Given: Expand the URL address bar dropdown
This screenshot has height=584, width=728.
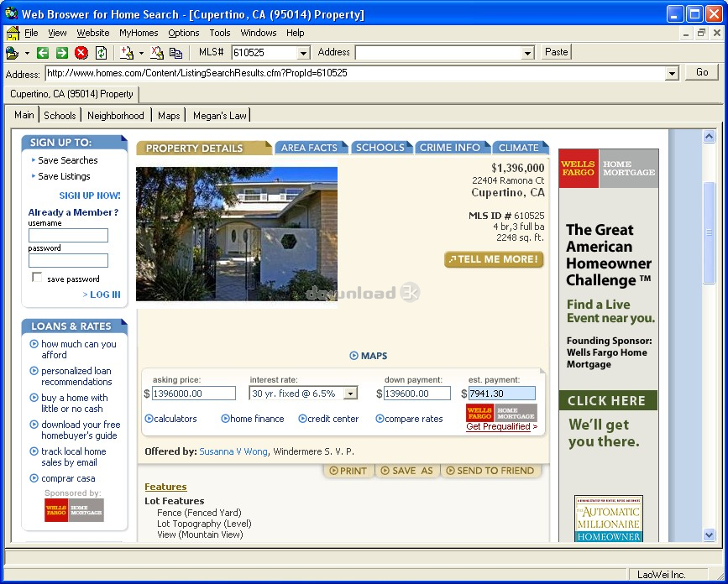Looking at the screenshot, I should (x=671, y=74).
